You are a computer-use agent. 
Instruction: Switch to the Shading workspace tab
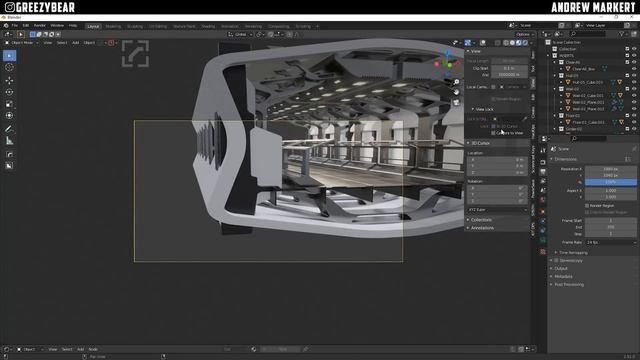(x=208, y=26)
